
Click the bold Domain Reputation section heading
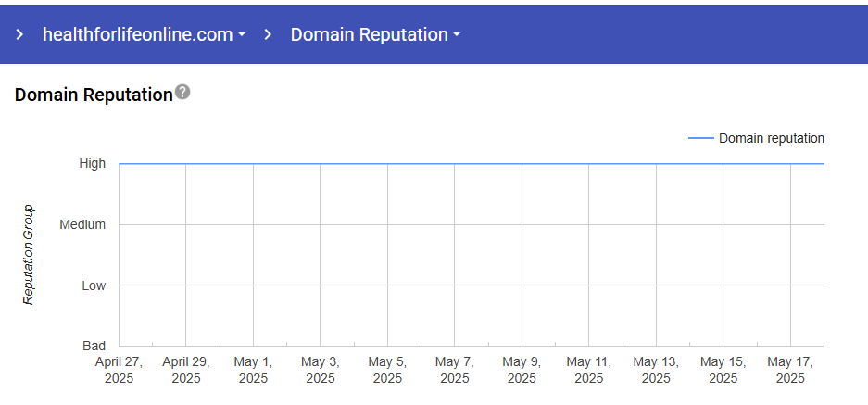point(94,95)
